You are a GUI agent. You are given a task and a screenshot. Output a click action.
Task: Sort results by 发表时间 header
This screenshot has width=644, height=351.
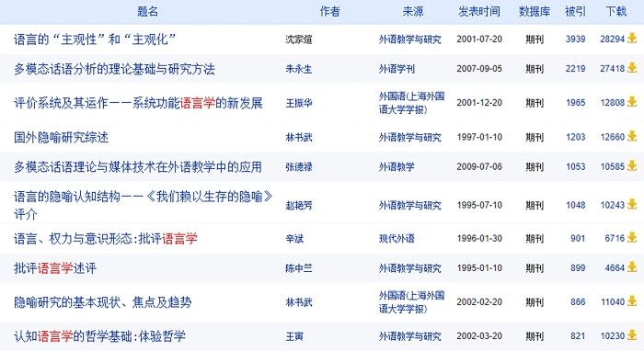coord(479,11)
